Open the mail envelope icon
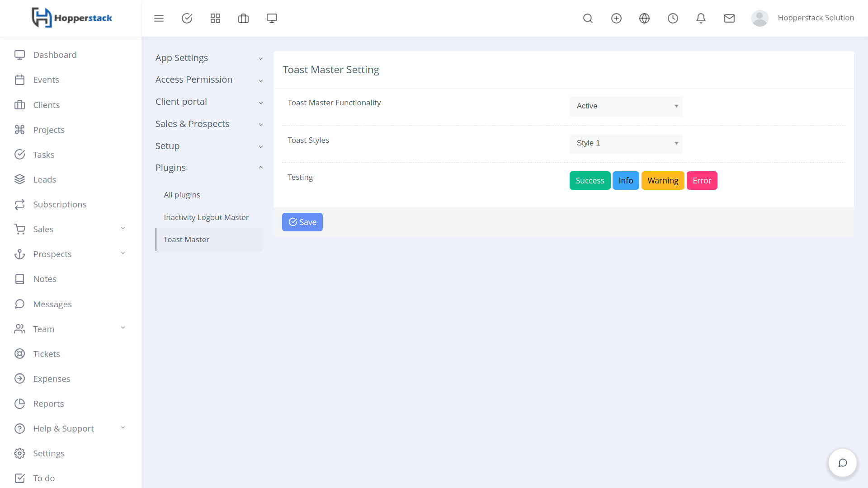 click(x=729, y=18)
